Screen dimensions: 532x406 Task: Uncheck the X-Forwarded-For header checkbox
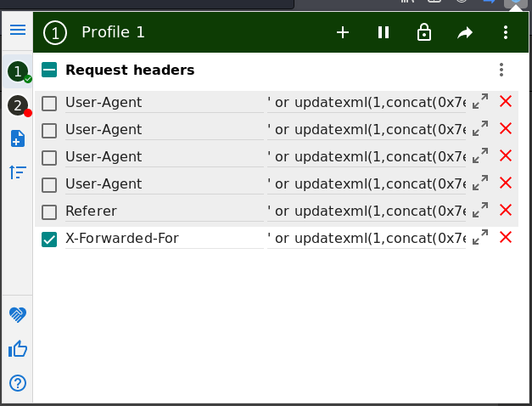[x=49, y=240]
